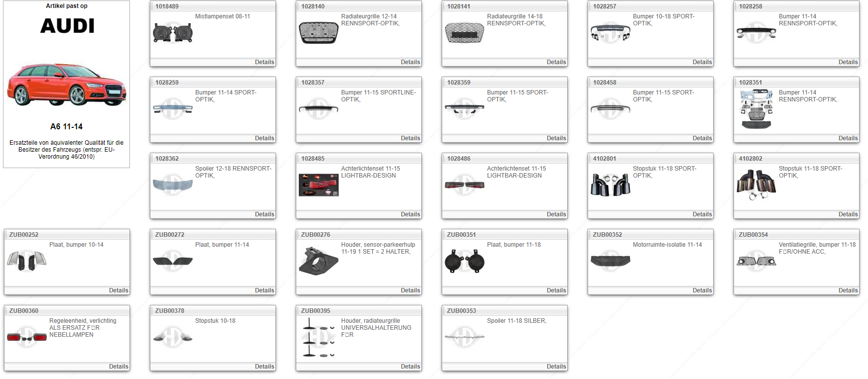Click the body kit image for 1028351

point(756,109)
